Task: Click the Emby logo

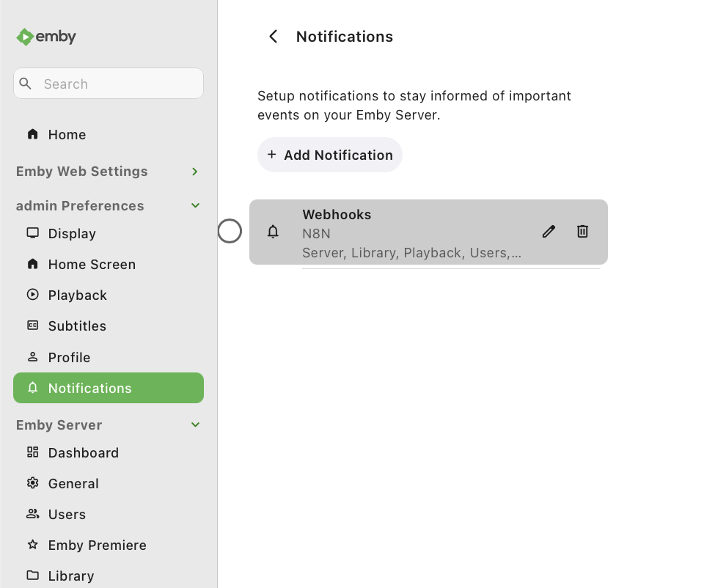Action: 46,37
